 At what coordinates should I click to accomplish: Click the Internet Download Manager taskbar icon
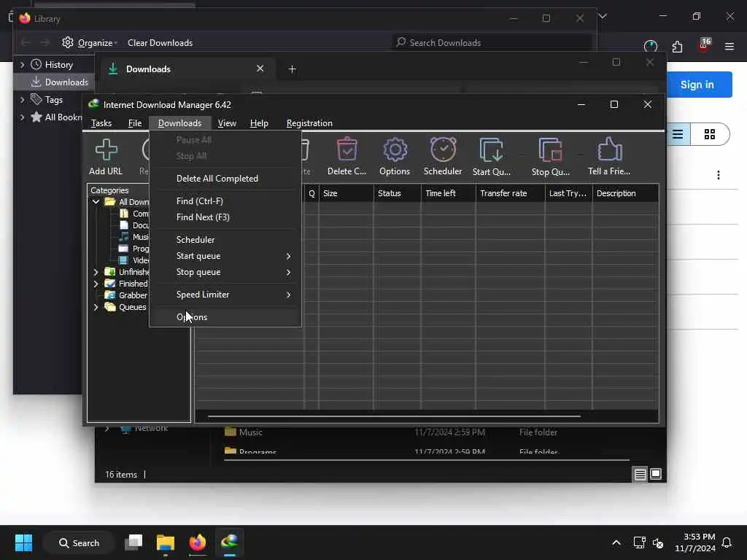(x=230, y=542)
